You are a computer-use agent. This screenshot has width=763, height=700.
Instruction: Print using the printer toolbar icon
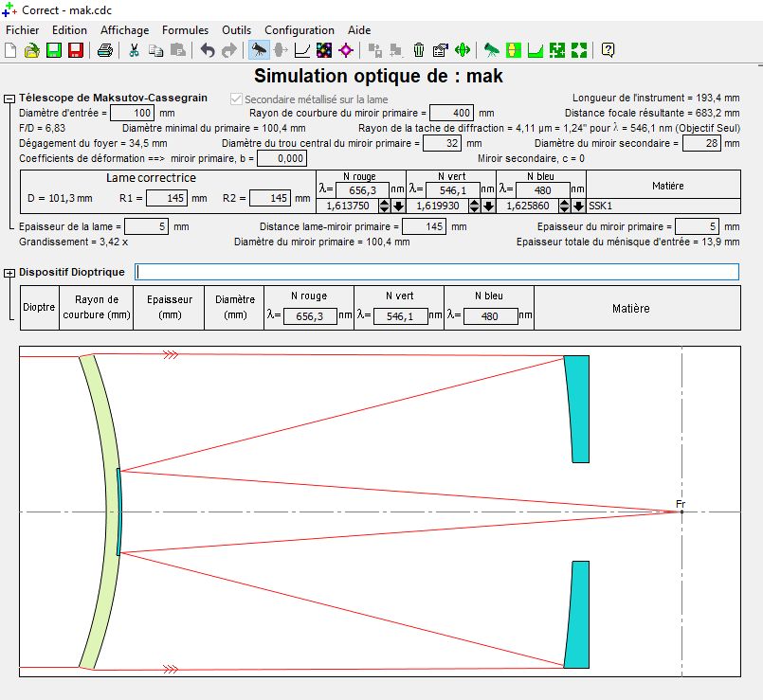(x=105, y=50)
